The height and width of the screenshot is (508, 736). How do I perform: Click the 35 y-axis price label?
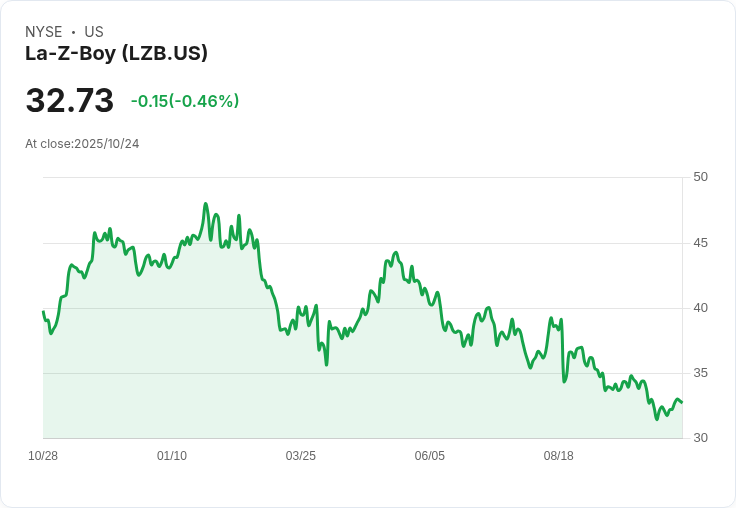(x=700, y=373)
